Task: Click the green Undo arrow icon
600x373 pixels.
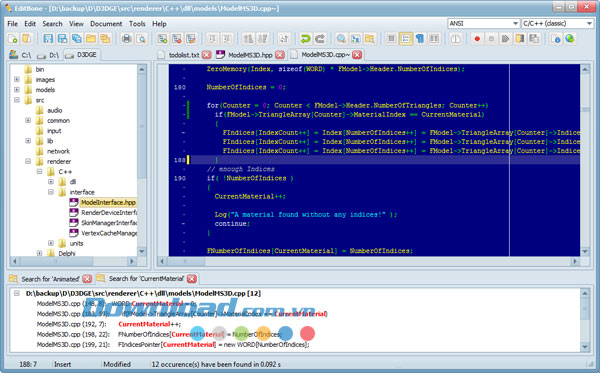Action: pos(305,39)
